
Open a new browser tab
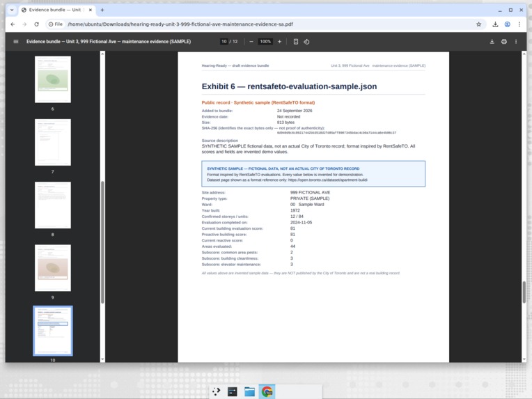click(102, 10)
